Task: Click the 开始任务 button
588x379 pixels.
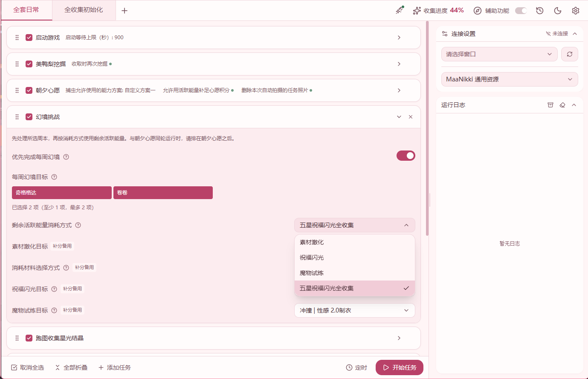Action: coord(400,367)
